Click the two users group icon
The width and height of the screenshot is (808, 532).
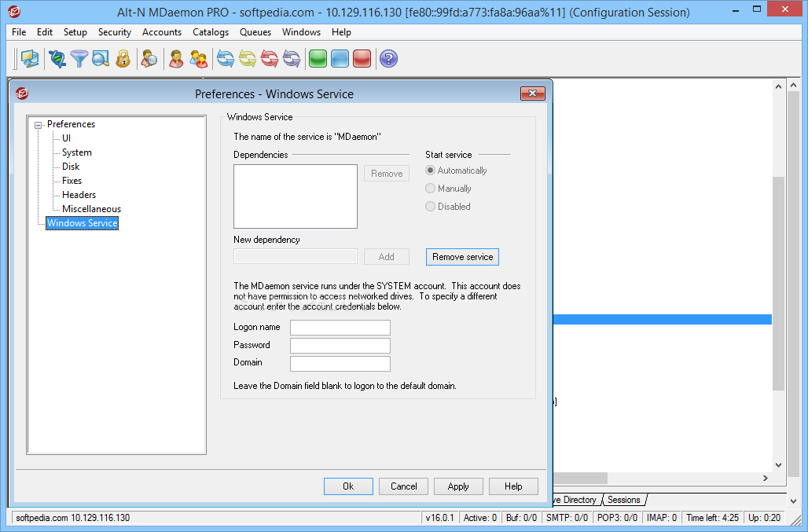point(198,59)
